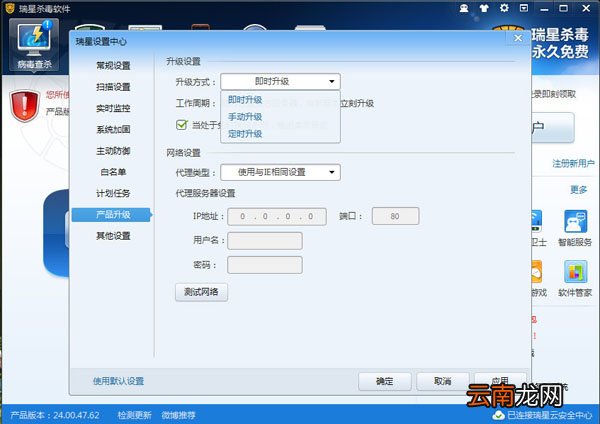The height and width of the screenshot is (424, 600).
Task: Click the 确定 button
Action: 385,381
